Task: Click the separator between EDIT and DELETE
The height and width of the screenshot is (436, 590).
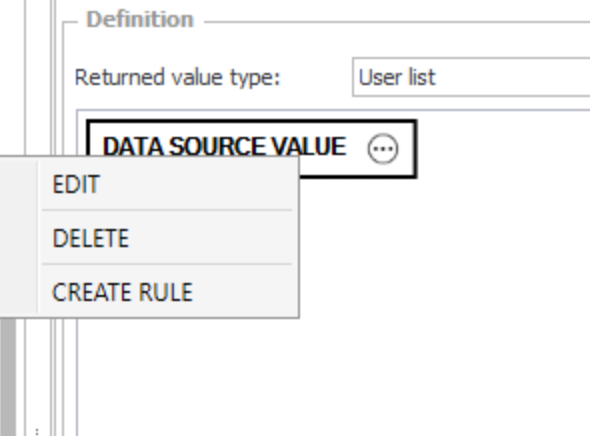Action: tap(167, 210)
